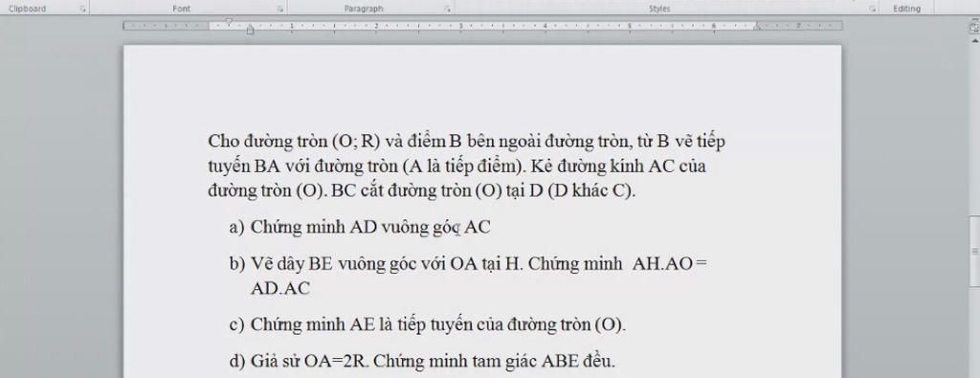Open the Paragraph settings dialog launcher
The width and height of the screenshot is (980, 378).
pos(448,10)
